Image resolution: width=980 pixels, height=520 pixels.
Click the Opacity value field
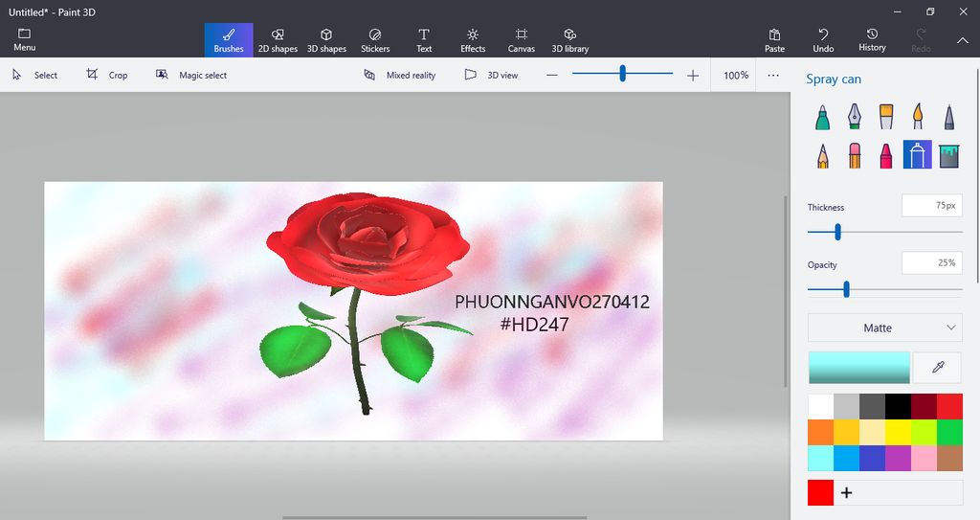click(x=932, y=262)
